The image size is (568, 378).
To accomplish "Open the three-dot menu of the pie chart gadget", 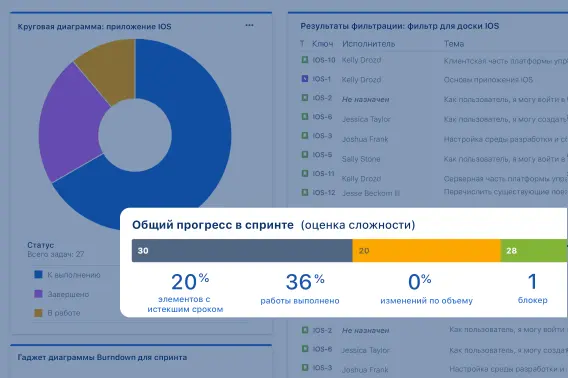I will (x=249, y=25).
